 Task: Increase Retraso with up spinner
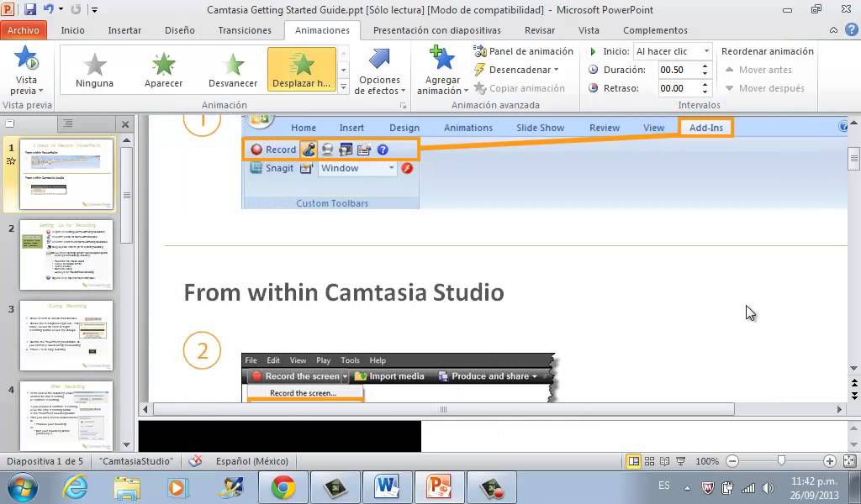pyautogui.click(x=705, y=85)
